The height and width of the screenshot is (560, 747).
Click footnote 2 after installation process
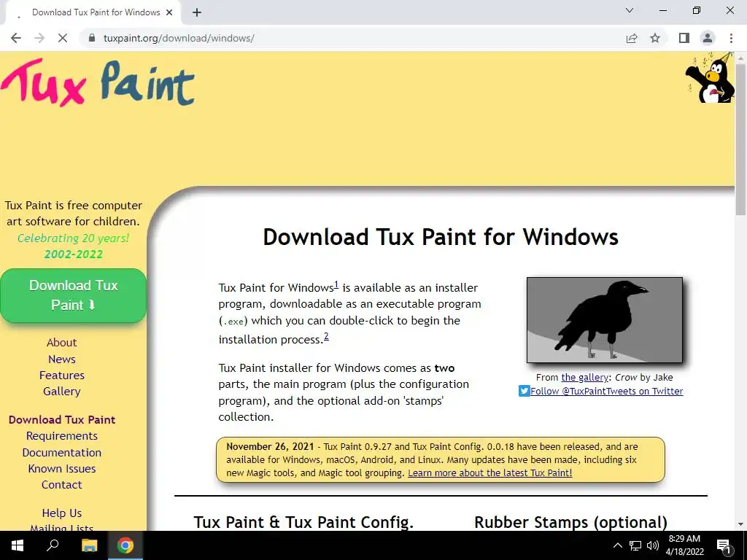[326, 337]
